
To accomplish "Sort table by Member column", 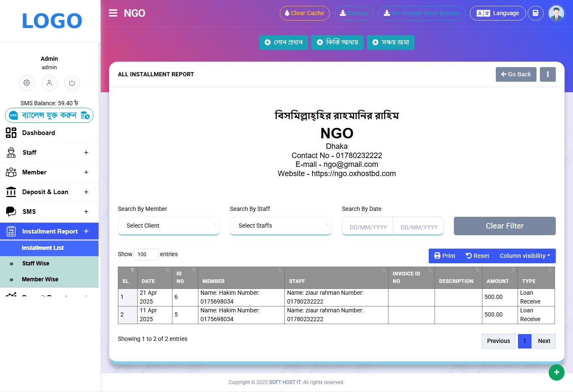I will click(241, 278).
